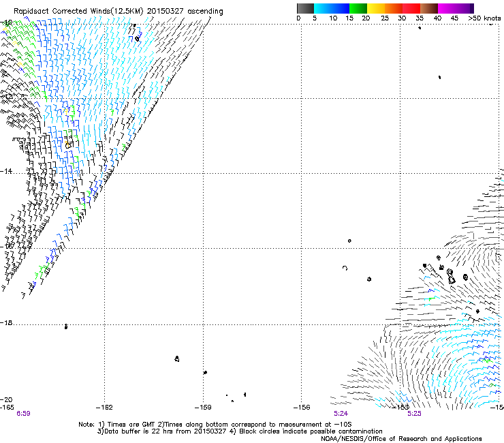Screen dimensions: 504x443
Task: Click the word 'ascending' in the title
Action: 205,12
